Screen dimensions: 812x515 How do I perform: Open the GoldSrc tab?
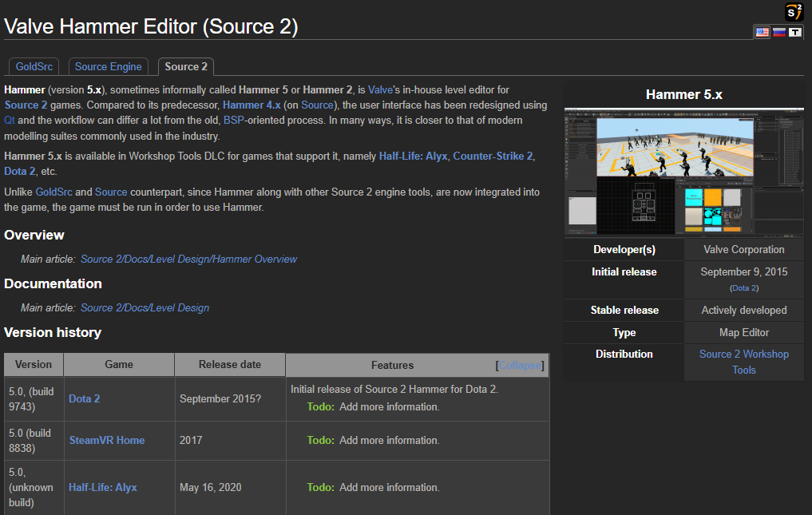(x=34, y=67)
